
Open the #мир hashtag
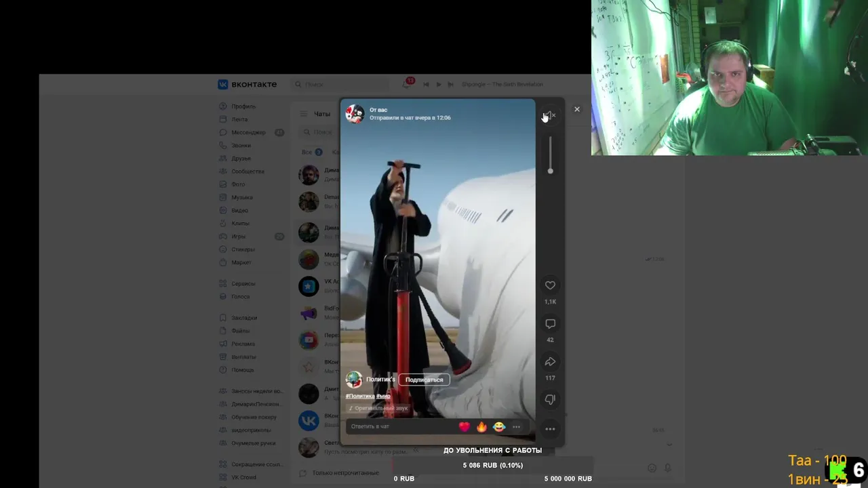pos(383,396)
